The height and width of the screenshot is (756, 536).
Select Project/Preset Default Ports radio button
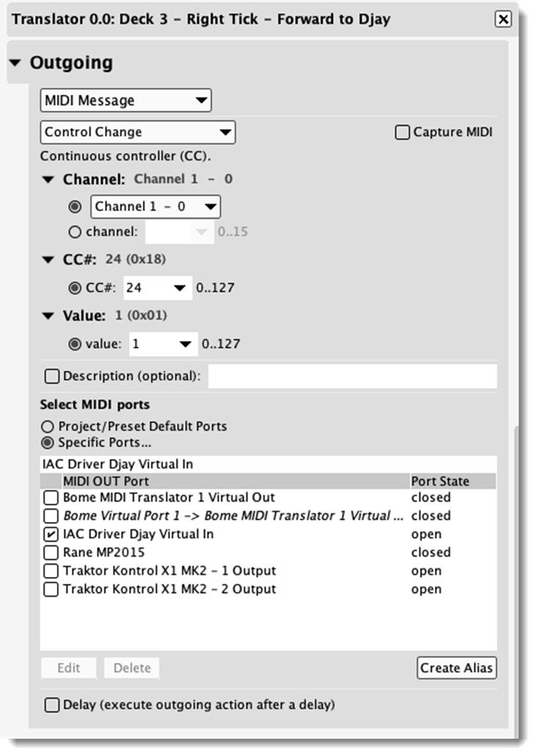(x=48, y=426)
